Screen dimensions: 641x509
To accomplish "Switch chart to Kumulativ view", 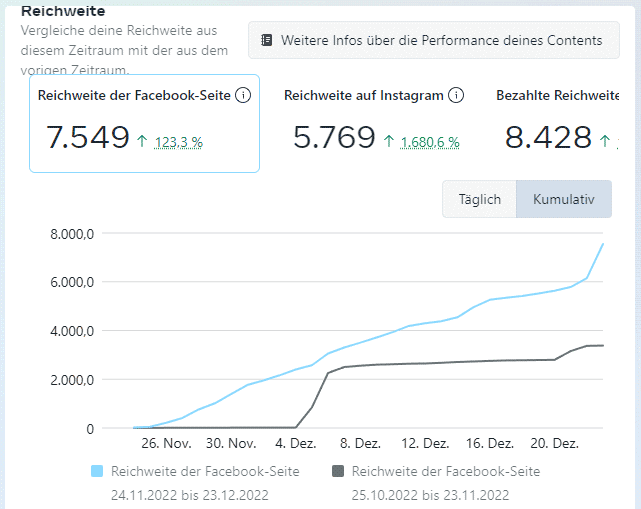I will (x=564, y=199).
